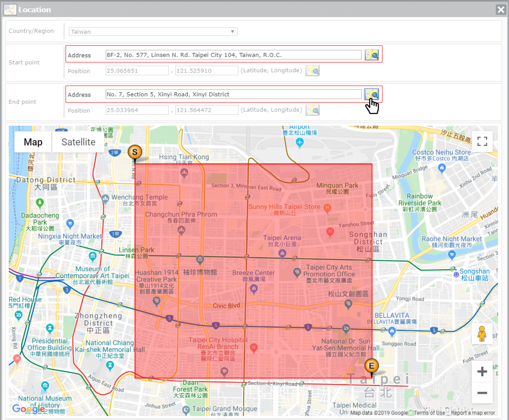Image resolution: width=509 pixels, height=420 pixels.
Task: Edit the start point address field
Action: (x=233, y=55)
